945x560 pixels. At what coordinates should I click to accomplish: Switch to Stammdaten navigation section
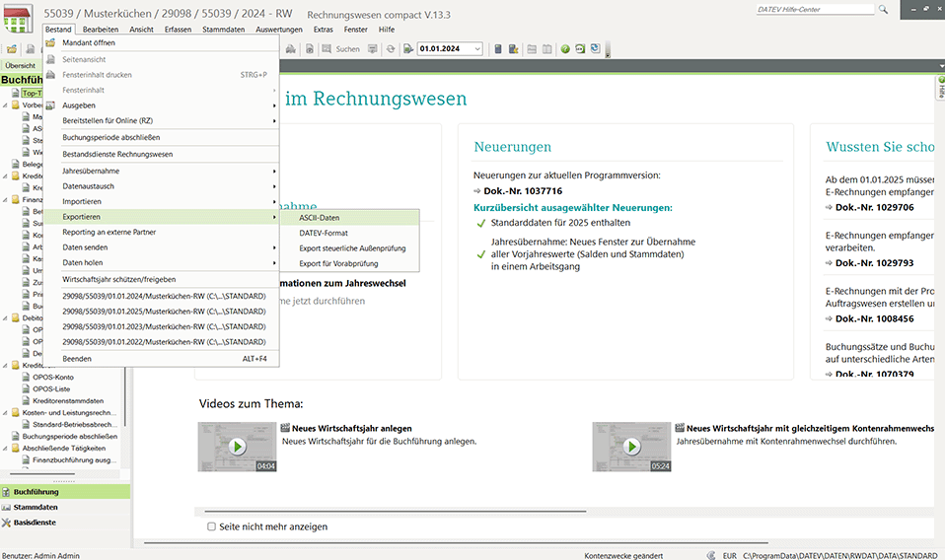click(65, 507)
